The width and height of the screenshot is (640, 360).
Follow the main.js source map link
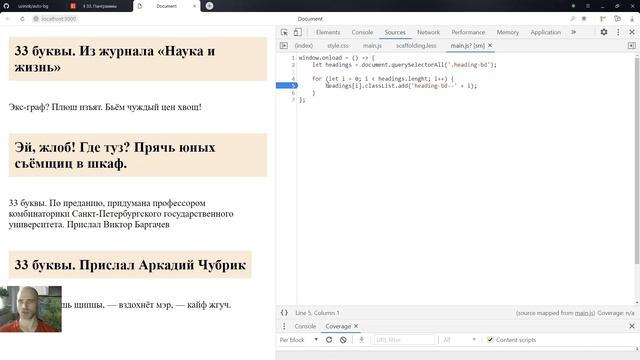(x=584, y=313)
